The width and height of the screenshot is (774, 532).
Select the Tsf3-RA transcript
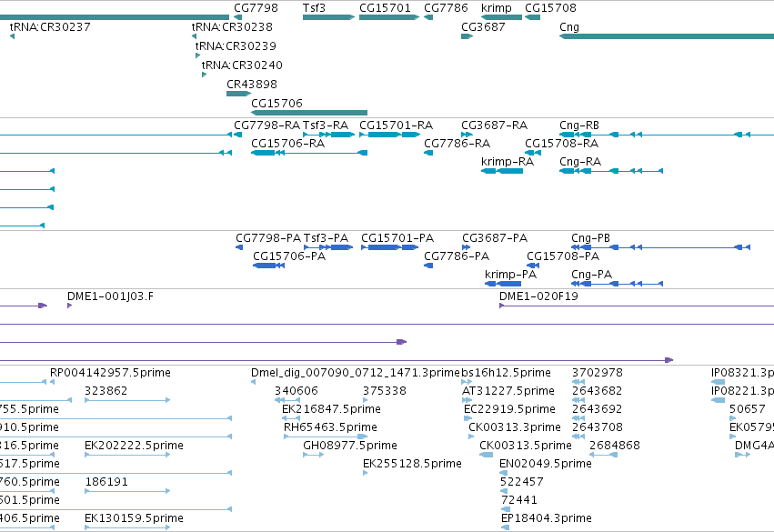tap(328, 135)
